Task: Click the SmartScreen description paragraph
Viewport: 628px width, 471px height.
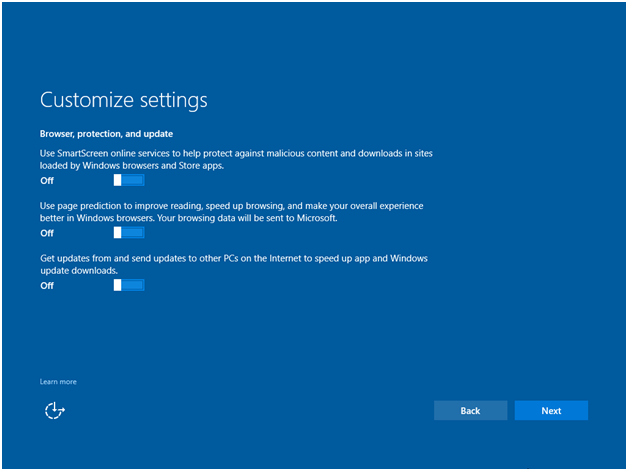Action: (235, 160)
